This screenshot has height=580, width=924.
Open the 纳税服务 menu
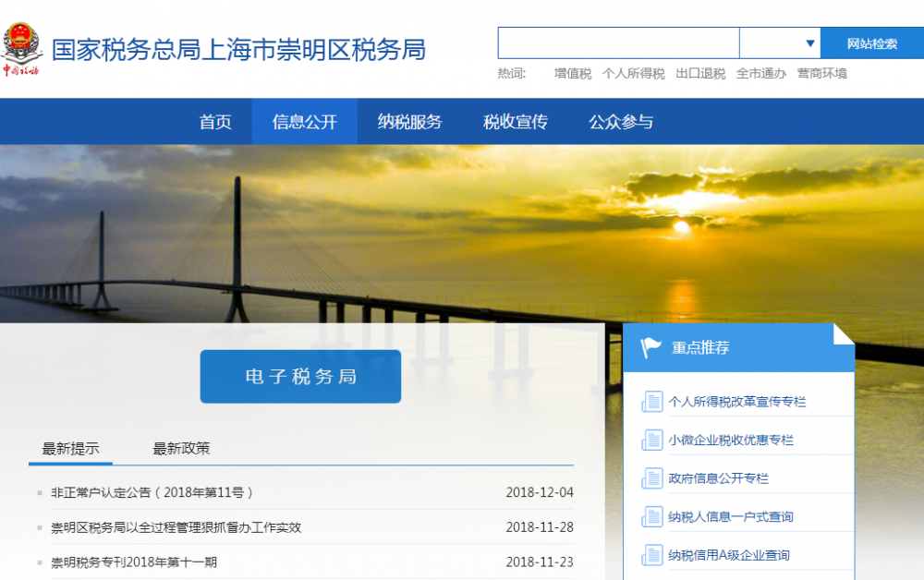click(409, 121)
